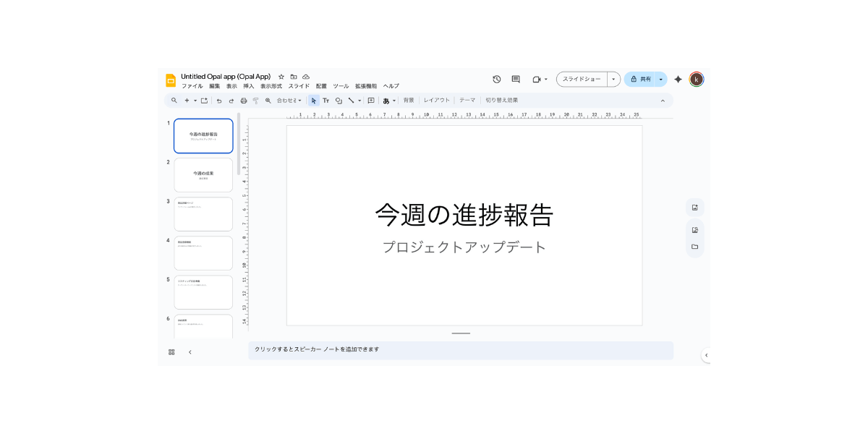868x434 pixels.
Task: Select slide 2 thumbnail 今週の成果
Action: click(203, 175)
